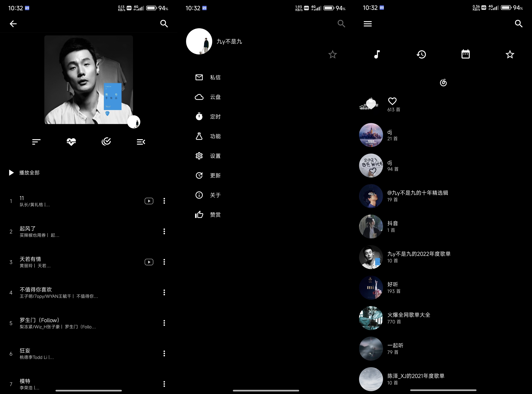Open the check-in calendar icon
This screenshot has height=394, width=532.
[466, 54]
